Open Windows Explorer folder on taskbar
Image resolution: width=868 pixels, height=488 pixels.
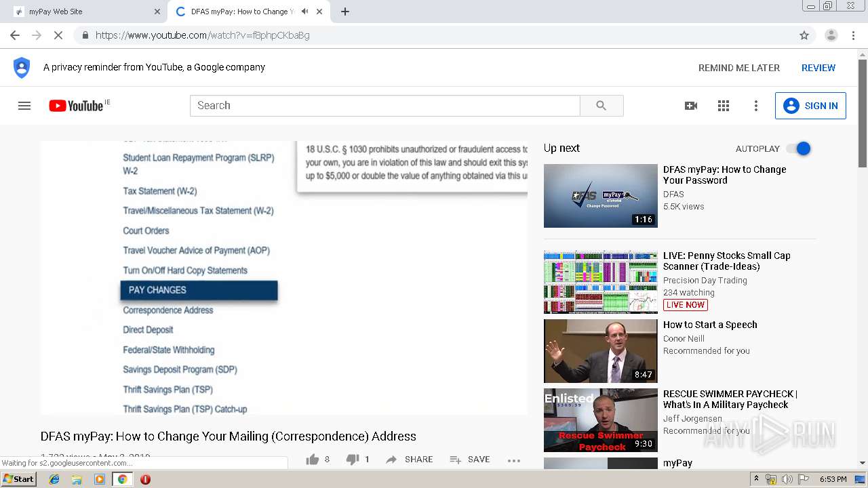tap(77, 479)
